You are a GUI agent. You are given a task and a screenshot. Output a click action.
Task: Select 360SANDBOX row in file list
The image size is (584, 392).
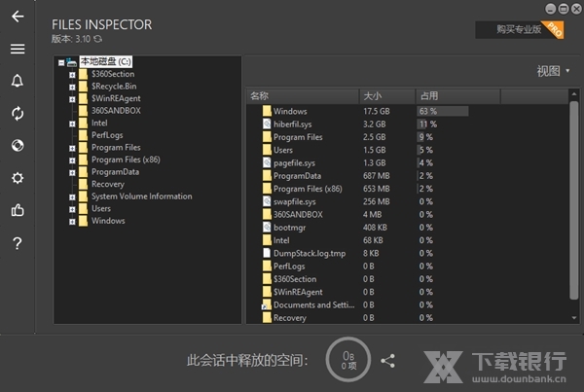tap(408, 214)
